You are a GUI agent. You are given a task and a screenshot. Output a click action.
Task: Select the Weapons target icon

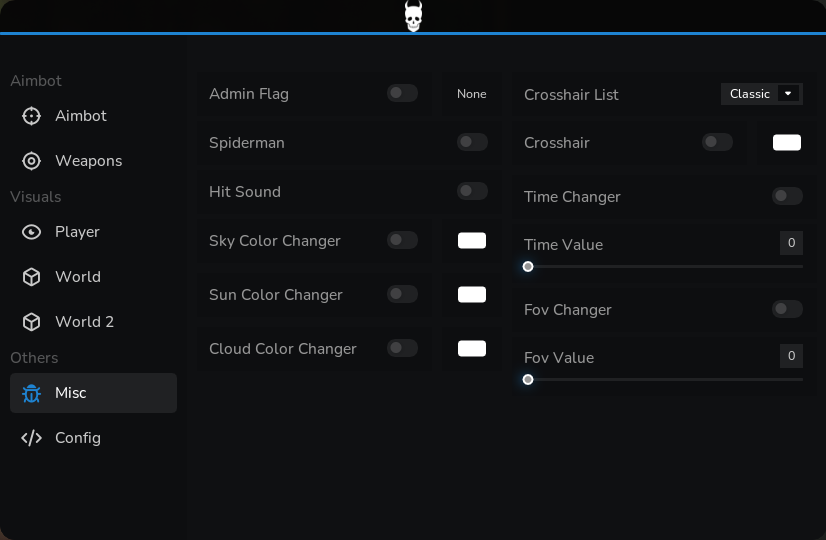32,161
